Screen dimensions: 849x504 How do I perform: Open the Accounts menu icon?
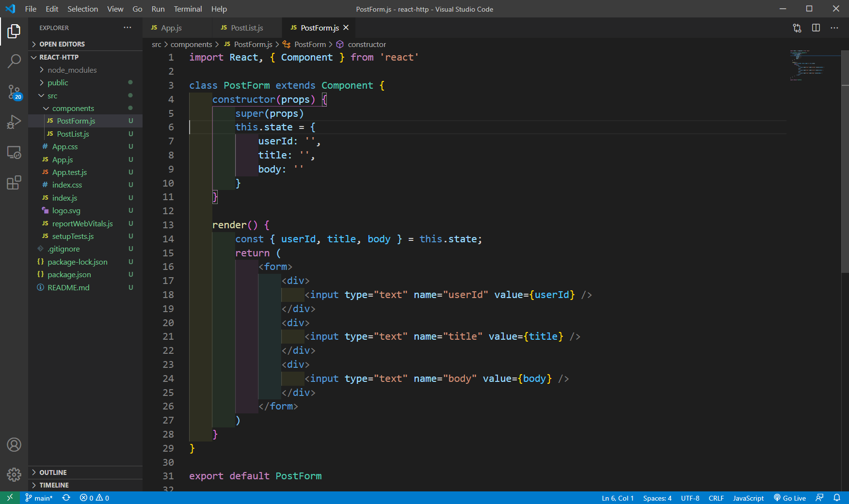tap(14, 444)
